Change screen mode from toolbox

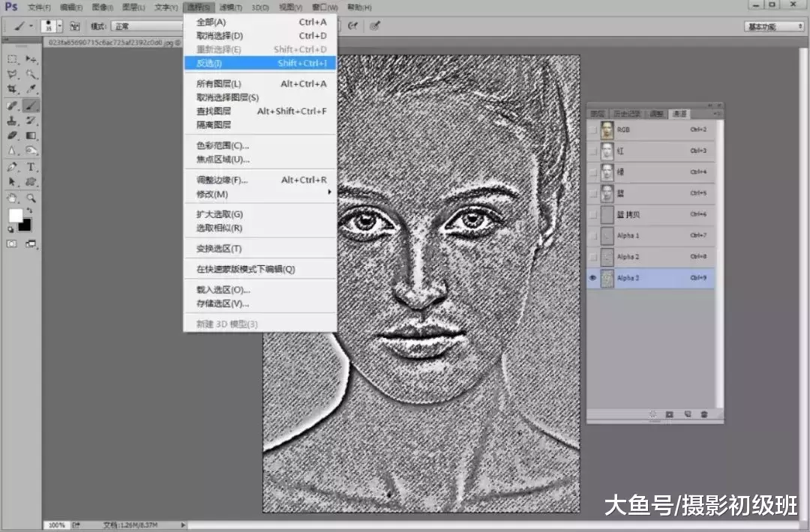click(31, 244)
